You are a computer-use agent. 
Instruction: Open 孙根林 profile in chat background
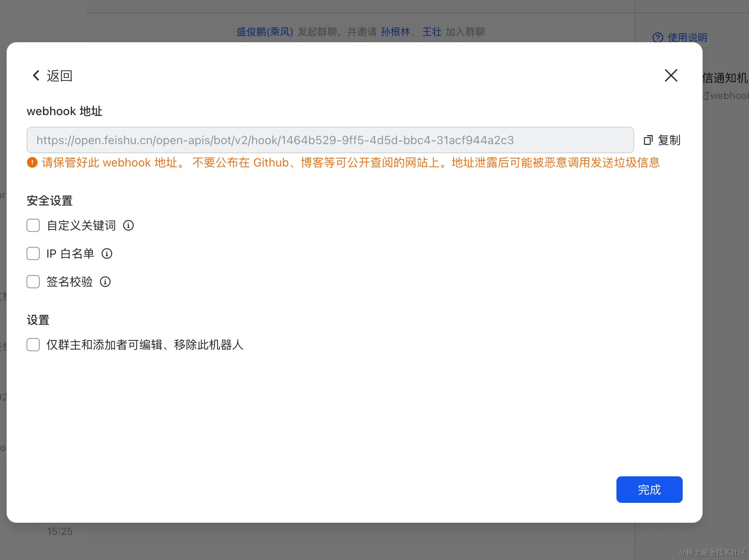click(395, 32)
